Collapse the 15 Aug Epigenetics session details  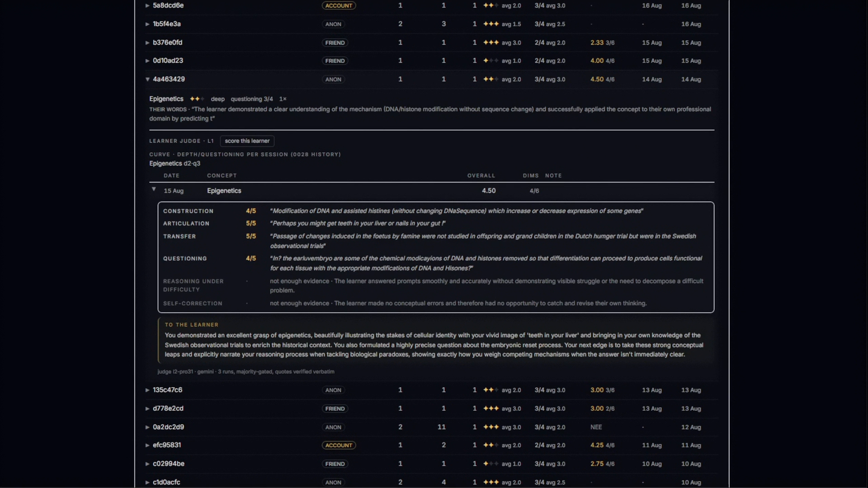pos(154,189)
